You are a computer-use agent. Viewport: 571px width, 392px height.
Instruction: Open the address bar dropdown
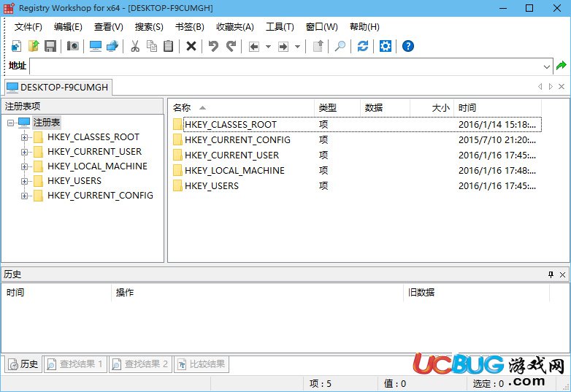click(x=547, y=66)
